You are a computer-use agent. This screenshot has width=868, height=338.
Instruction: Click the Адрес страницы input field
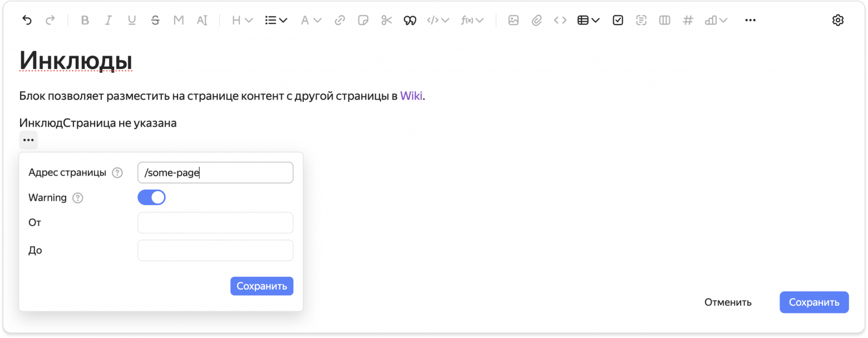(215, 172)
